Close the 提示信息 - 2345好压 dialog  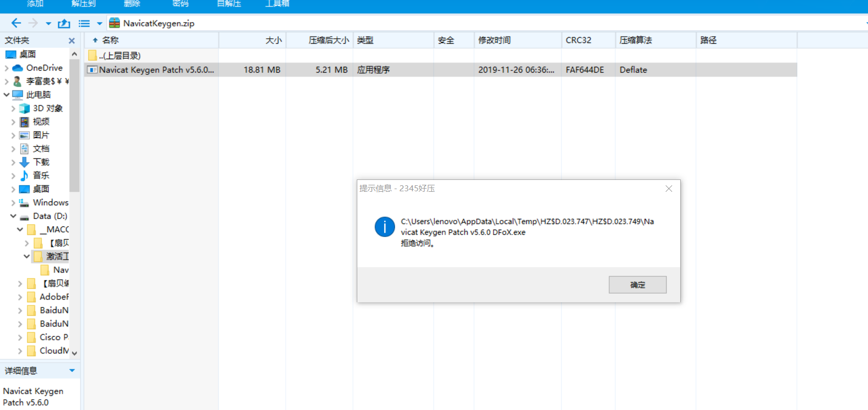click(x=669, y=189)
